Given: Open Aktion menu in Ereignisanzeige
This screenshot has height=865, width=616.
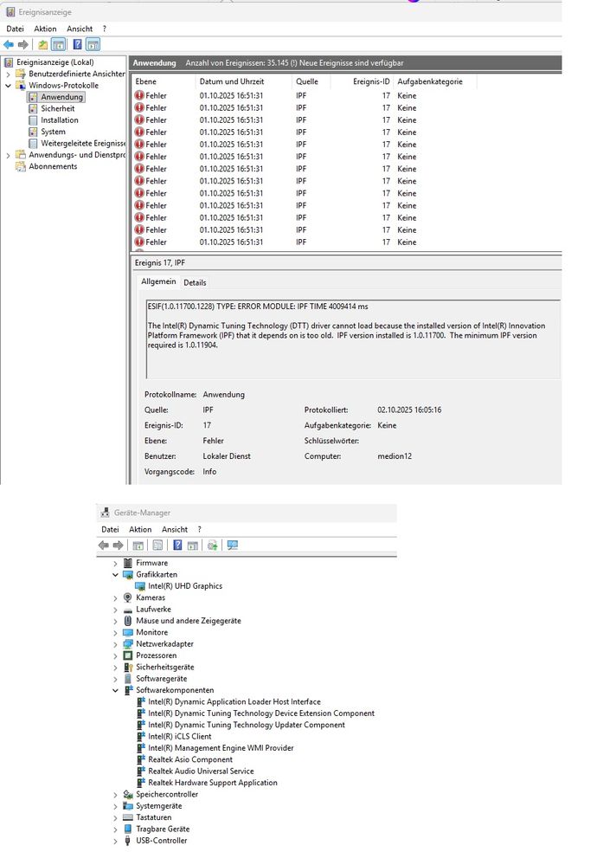Looking at the screenshot, I should click(45, 29).
